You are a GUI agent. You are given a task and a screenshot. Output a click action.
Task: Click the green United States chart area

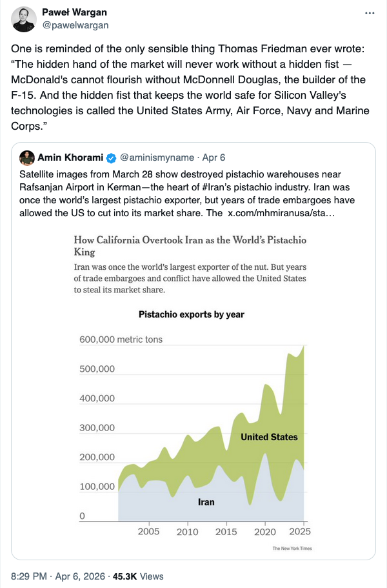click(269, 437)
